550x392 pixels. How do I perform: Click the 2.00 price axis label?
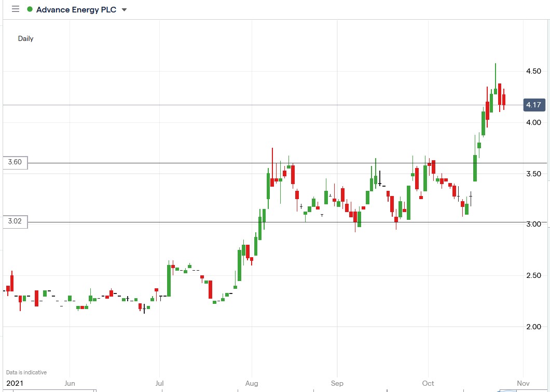(533, 327)
